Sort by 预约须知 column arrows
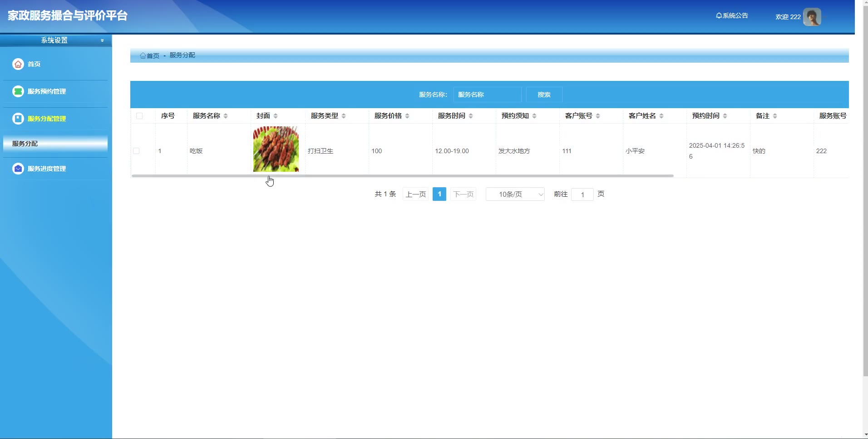The image size is (868, 439). [x=534, y=116]
